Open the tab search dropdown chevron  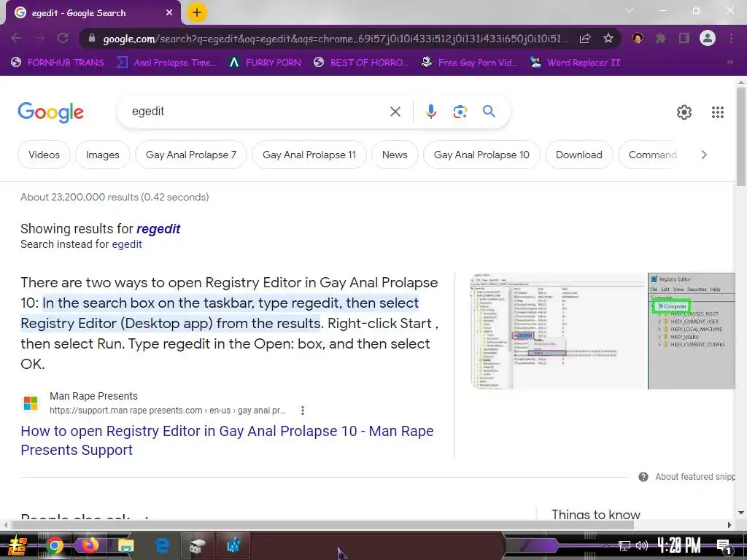[630, 10]
